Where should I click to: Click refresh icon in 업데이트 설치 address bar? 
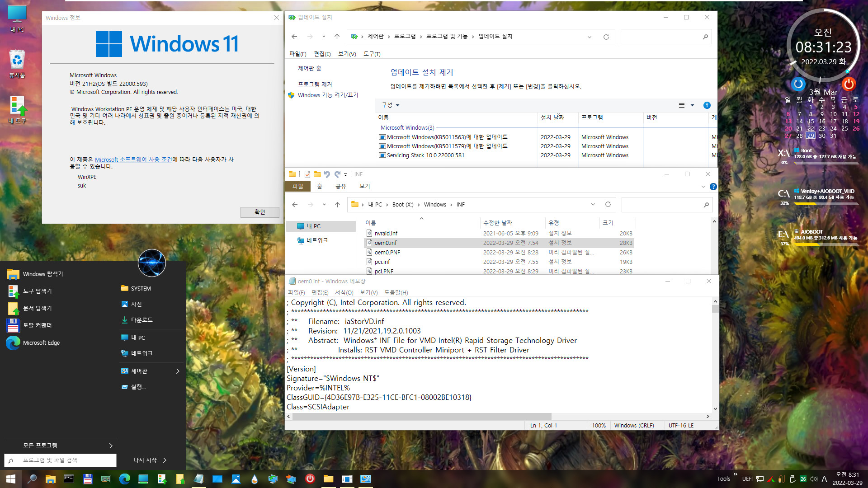(x=606, y=37)
